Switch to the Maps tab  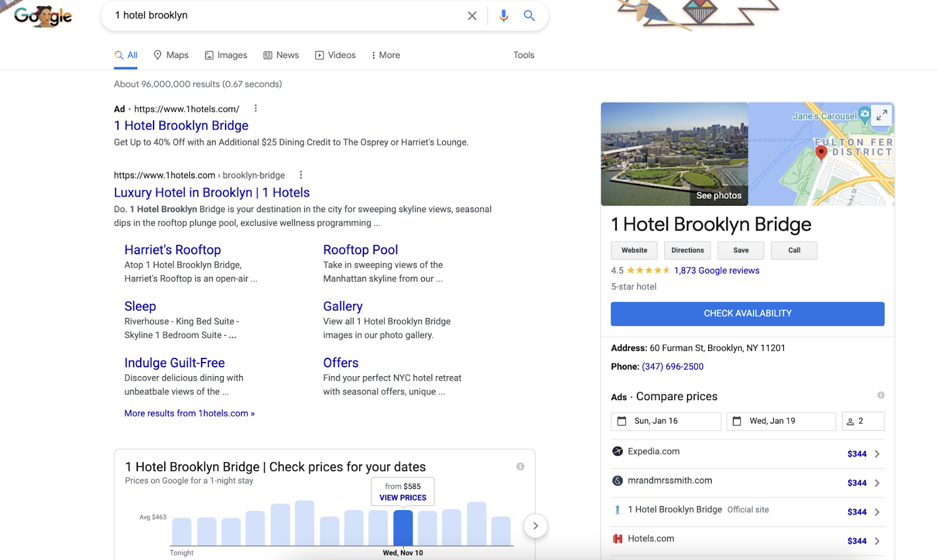click(171, 55)
